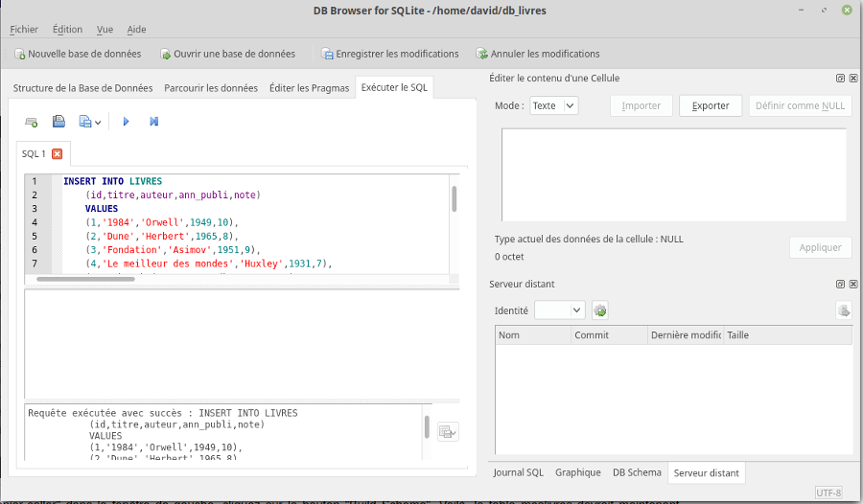Click the save results view icon
The image size is (863, 504).
coord(447,432)
